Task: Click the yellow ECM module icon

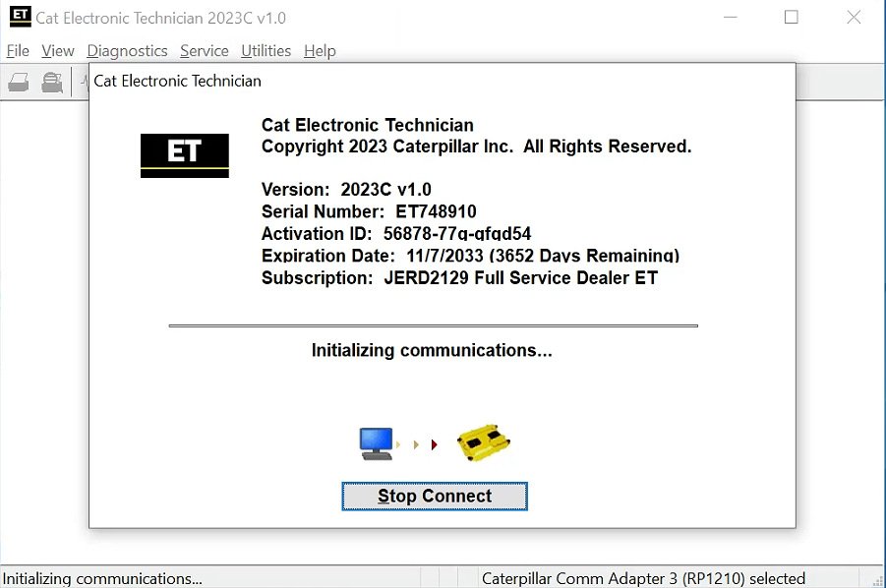Action: pos(484,442)
